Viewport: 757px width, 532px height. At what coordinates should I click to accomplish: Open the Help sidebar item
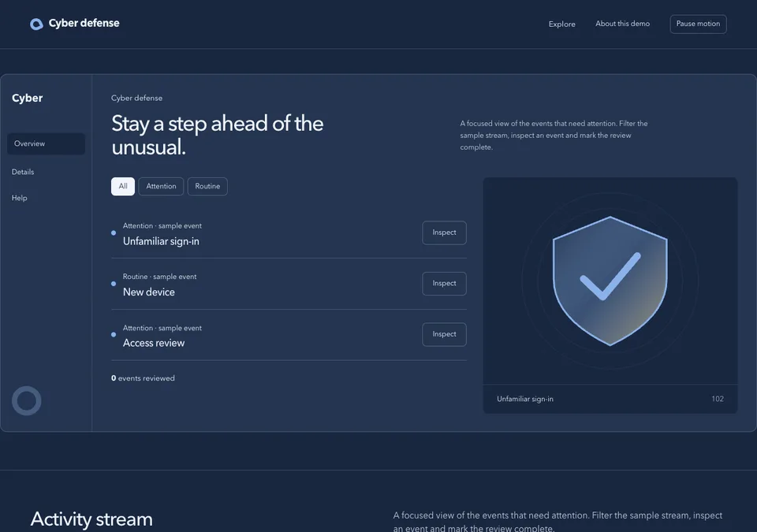point(19,198)
